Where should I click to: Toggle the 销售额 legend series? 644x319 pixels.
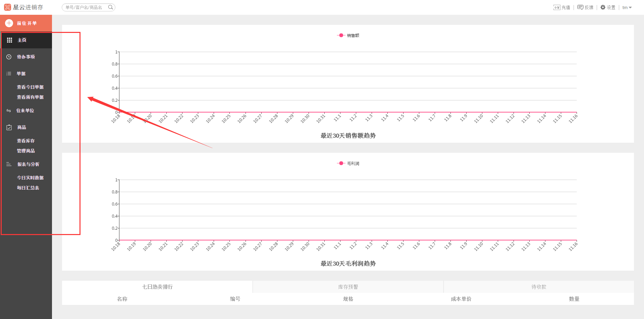pos(348,35)
